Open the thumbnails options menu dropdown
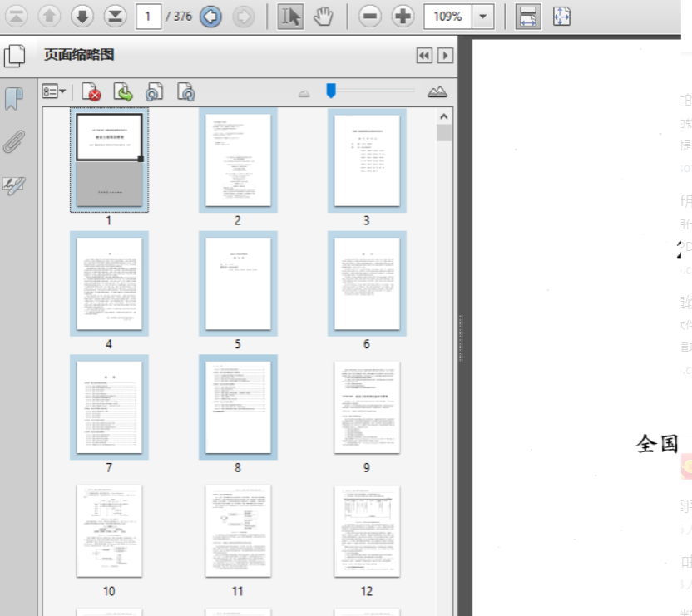This screenshot has height=616, width=692. coord(53,91)
